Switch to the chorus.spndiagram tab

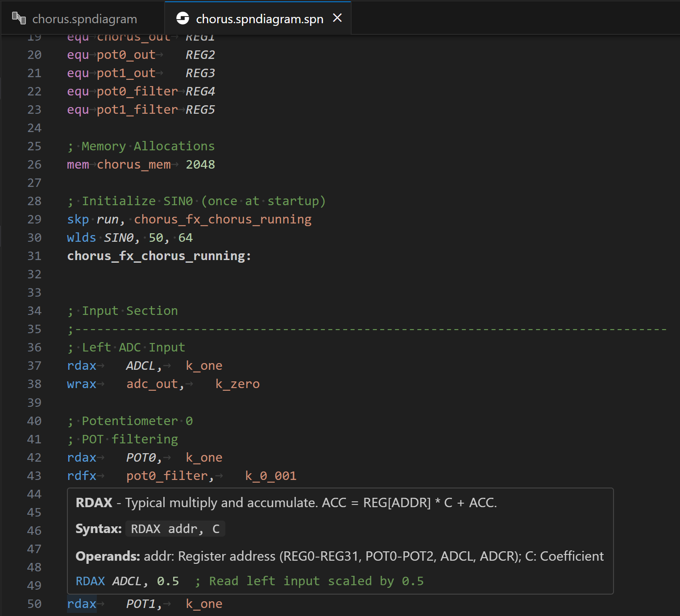(85, 19)
